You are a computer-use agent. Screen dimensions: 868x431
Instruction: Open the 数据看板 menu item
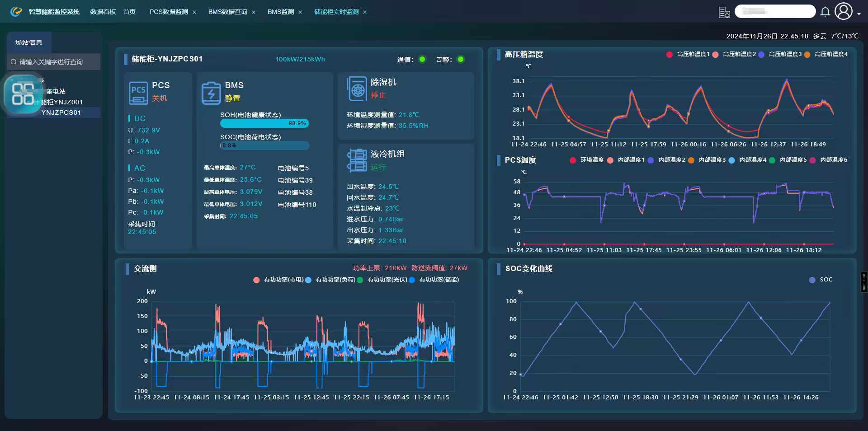(x=103, y=12)
